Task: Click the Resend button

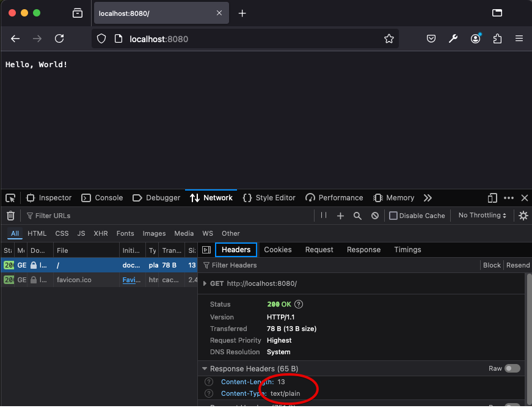Action: [518, 266]
